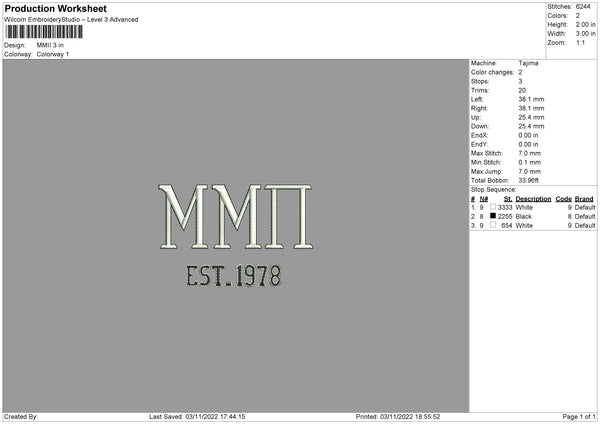This screenshot has height=424, width=600.
Task: Click the 'Page 1 of 1' footer text
Action: pyautogui.click(x=579, y=417)
